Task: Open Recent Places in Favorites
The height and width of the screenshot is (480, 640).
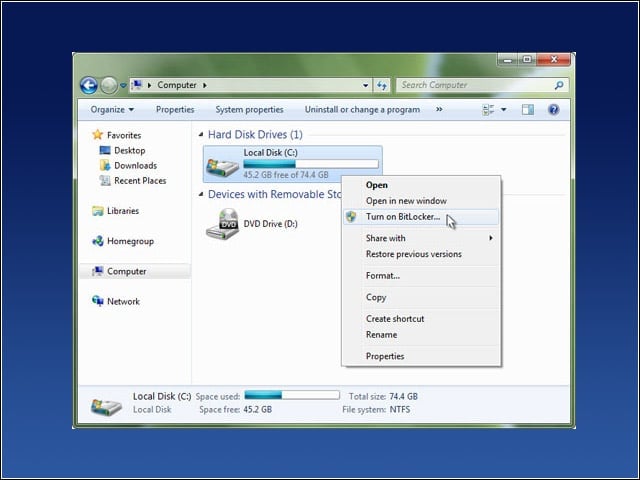Action: (x=140, y=180)
